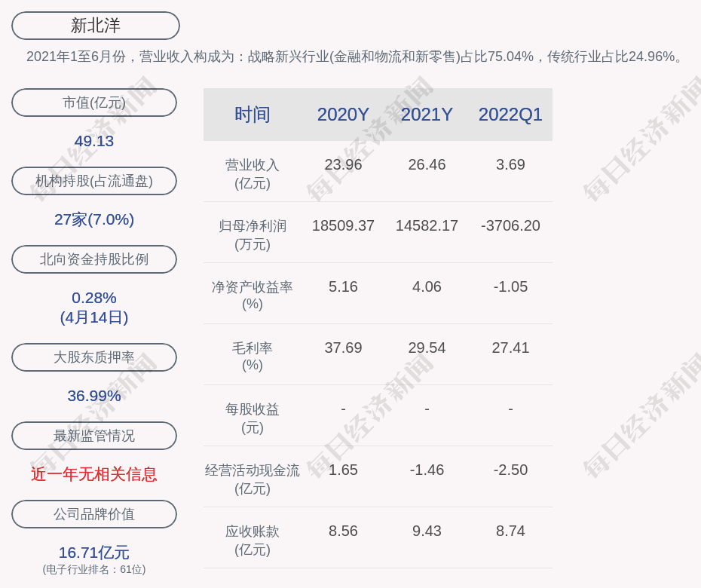
Task: Select the 最新监管情况 label
Action: tap(94, 436)
